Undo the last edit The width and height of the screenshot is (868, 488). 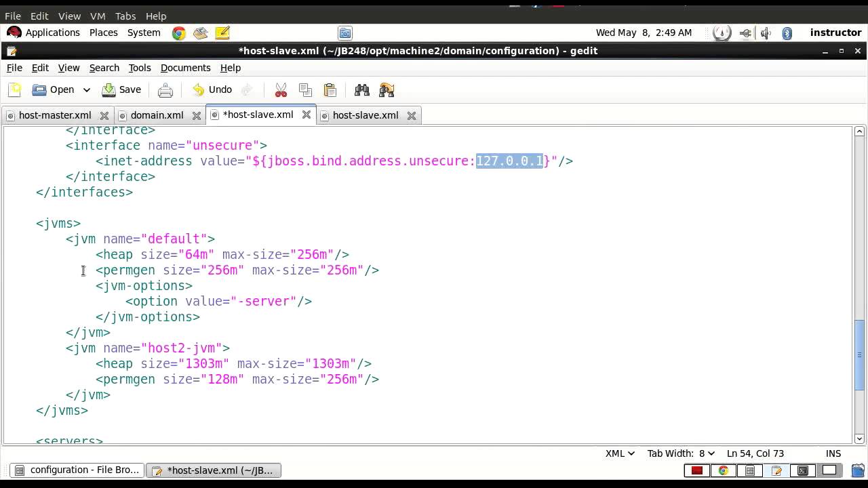212,89
